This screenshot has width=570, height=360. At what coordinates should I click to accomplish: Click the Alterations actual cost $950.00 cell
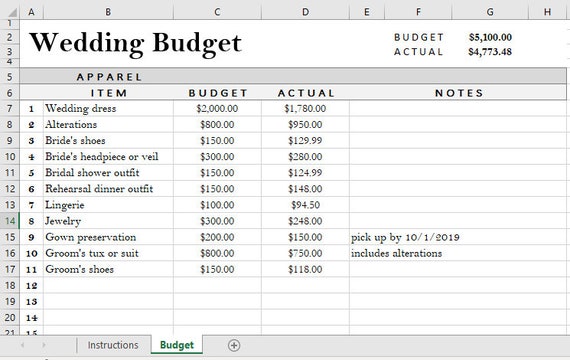(x=305, y=124)
